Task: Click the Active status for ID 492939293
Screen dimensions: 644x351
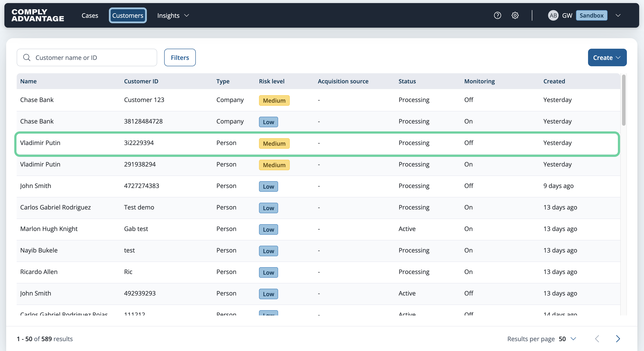Action: pos(407,293)
